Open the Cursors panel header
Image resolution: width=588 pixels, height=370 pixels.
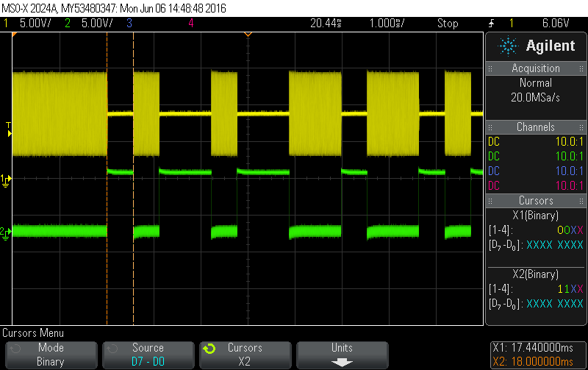point(536,201)
